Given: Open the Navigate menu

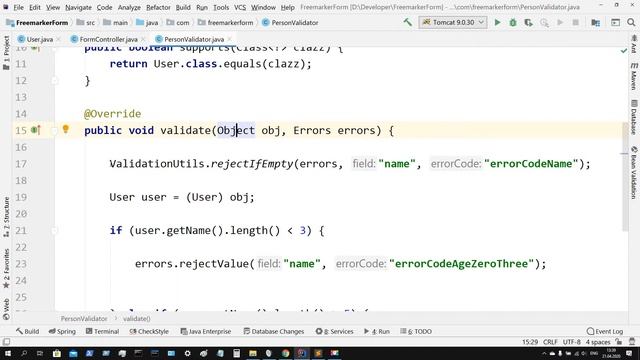Looking at the screenshot, I should pos(78,7).
